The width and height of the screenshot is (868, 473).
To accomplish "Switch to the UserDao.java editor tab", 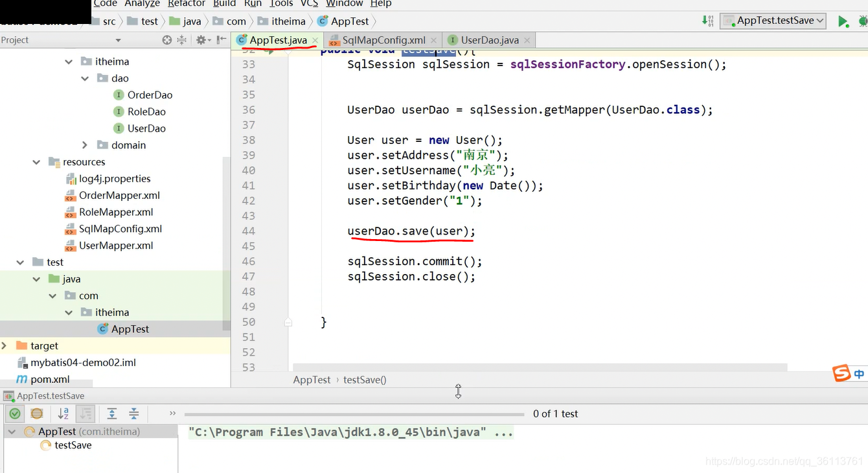I will [x=490, y=40].
